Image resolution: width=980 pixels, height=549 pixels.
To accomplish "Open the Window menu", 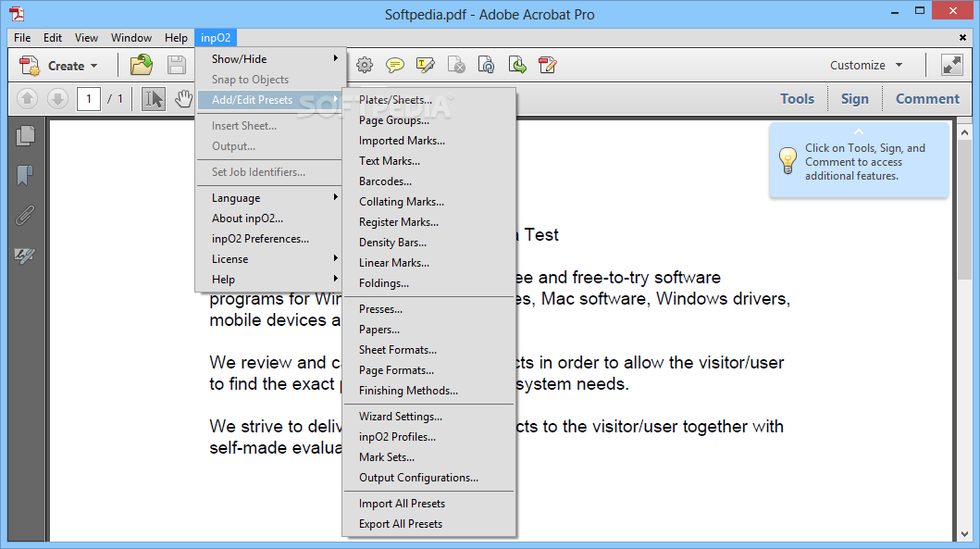I will (x=131, y=38).
